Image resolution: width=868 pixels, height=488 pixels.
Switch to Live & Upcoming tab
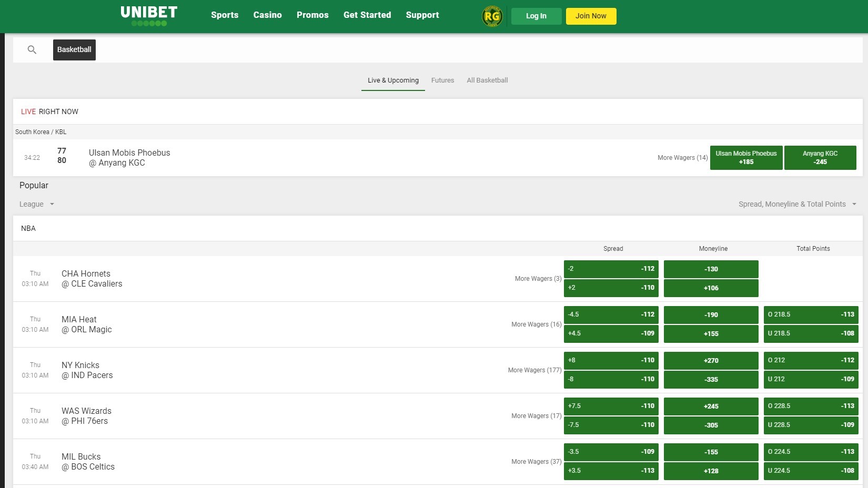tap(393, 80)
